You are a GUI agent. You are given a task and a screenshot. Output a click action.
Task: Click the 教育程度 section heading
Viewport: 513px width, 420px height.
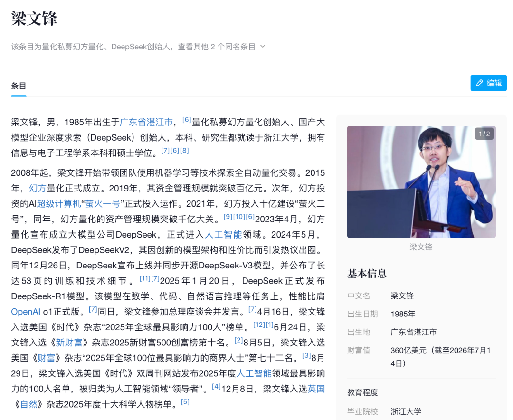[x=362, y=392]
